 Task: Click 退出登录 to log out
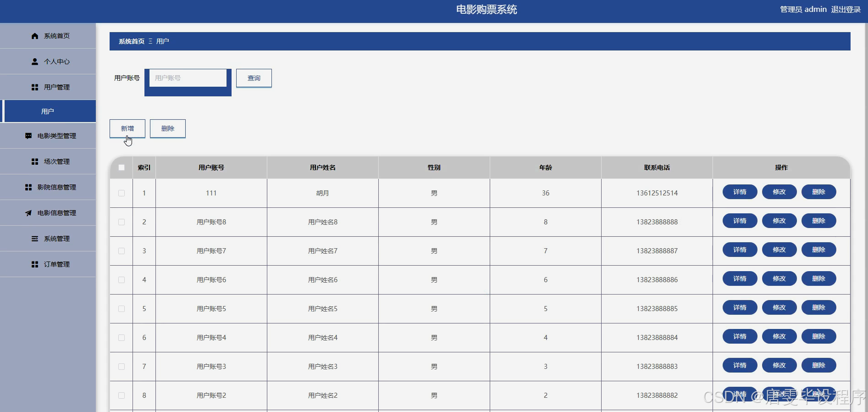pos(846,10)
